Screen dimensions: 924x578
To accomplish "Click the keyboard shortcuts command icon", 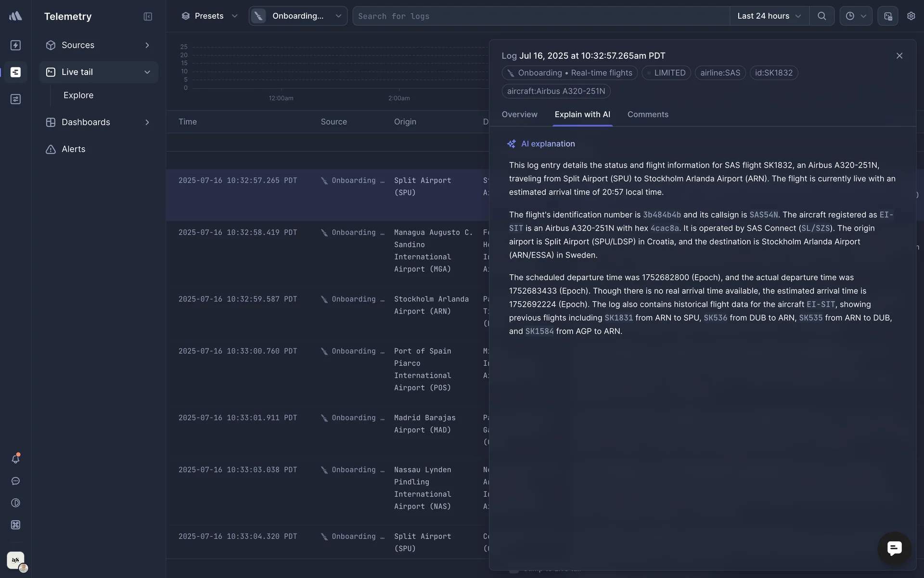I will [x=15, y=525].
